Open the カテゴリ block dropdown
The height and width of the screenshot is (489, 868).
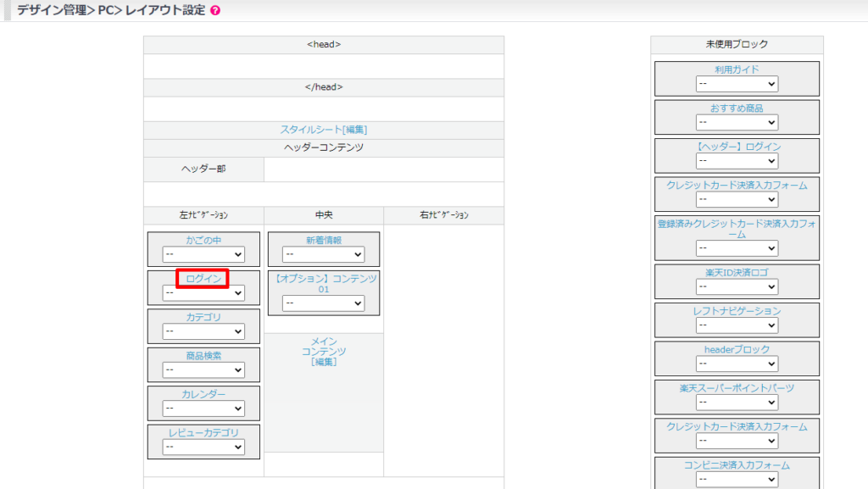coord(203,331)
